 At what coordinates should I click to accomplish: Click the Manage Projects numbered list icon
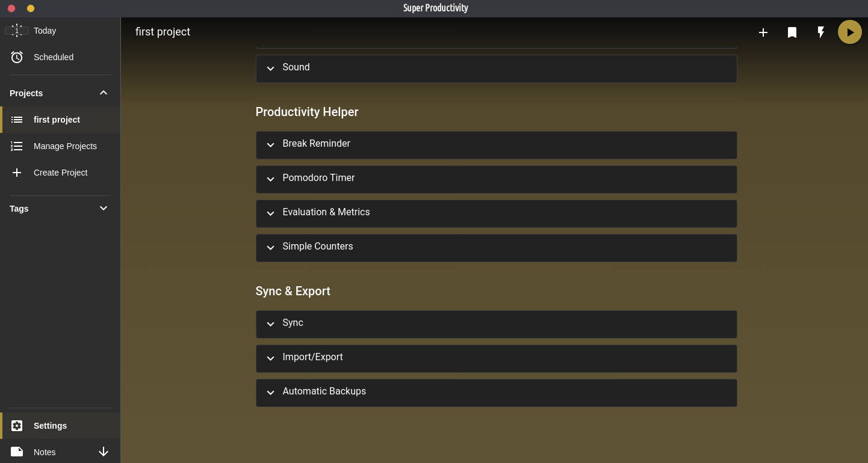[17, 146]
